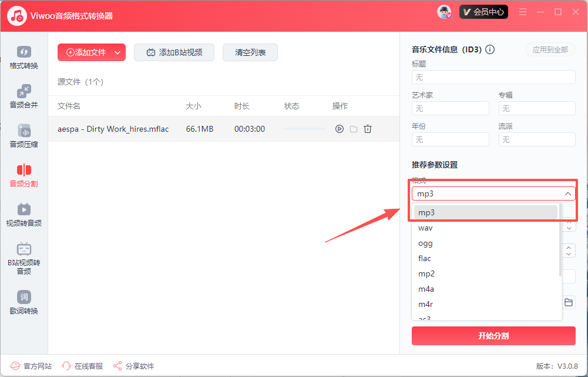The height and width of the screenshot is (377, 588).
Task: Select flac from the format list
Action: [425, 258]
